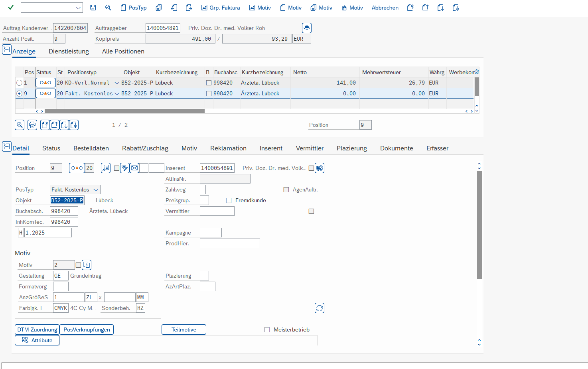The image size is (588, 369).
Task: Select the radio button for position 9
Action: 19,94
